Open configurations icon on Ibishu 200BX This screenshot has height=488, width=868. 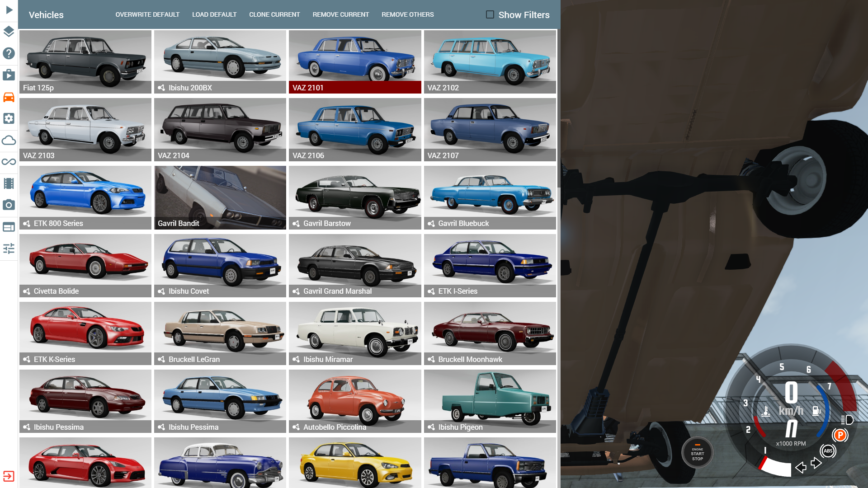(161, 88)
